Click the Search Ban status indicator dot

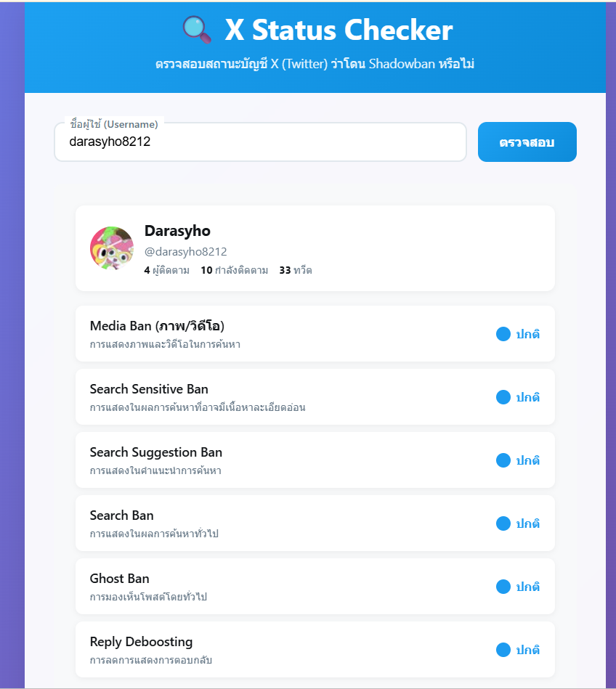pyautogui.click(x=503, y=523)
